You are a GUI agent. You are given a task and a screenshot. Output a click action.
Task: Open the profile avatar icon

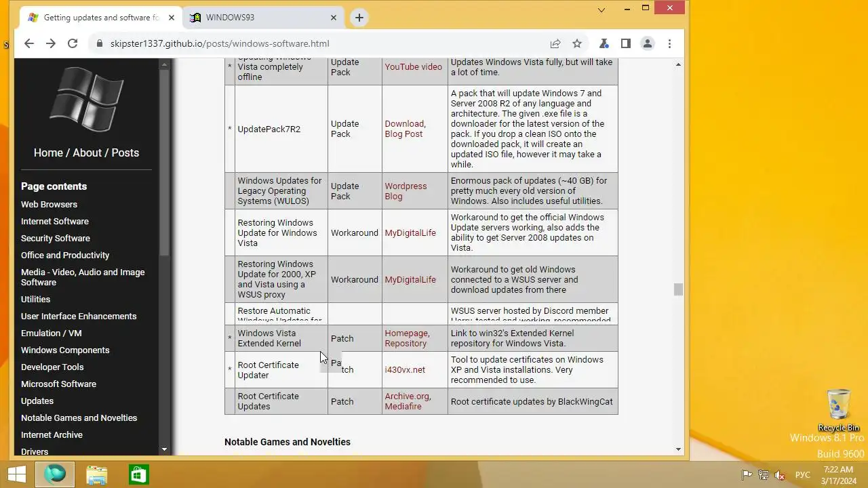(648, 43)
